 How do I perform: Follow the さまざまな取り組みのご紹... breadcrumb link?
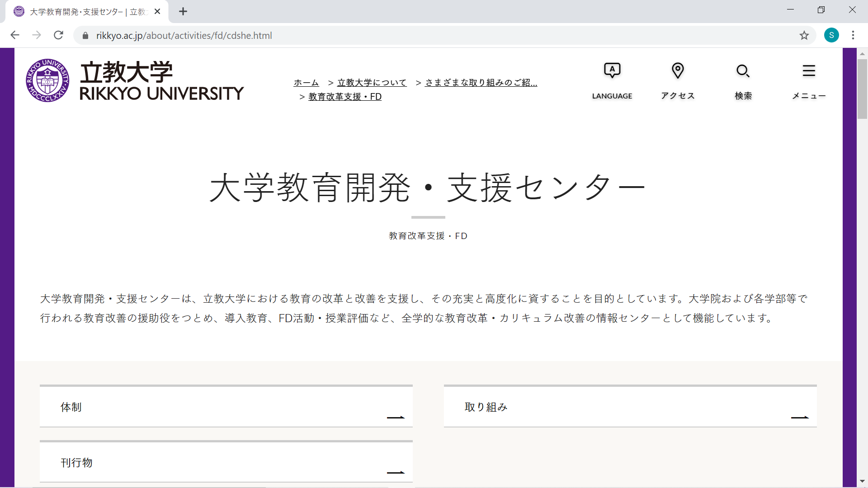click(481, 83)
